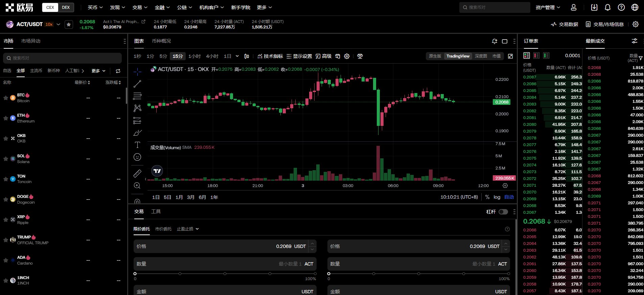Switch to the 币种概况 tab
The height and width of the screenshot is (295, 644).
(x=161, y=41)
